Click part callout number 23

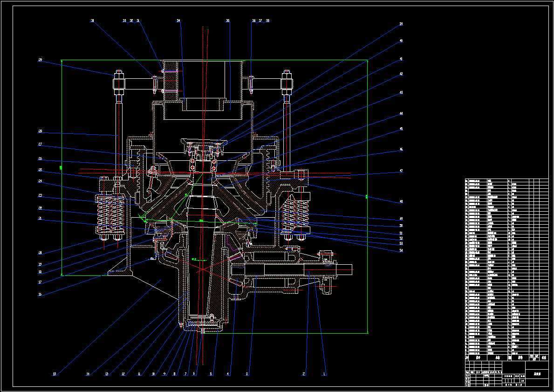[40, 195]
